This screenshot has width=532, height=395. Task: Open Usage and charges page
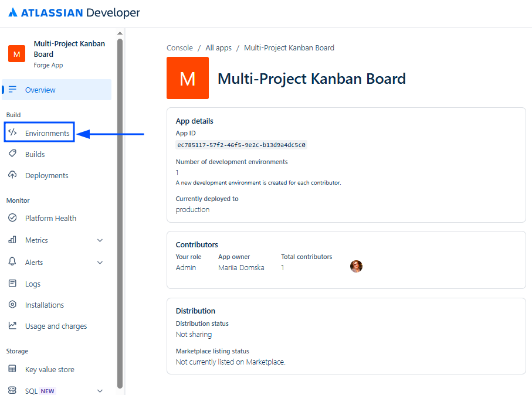[x=56, y=326]
